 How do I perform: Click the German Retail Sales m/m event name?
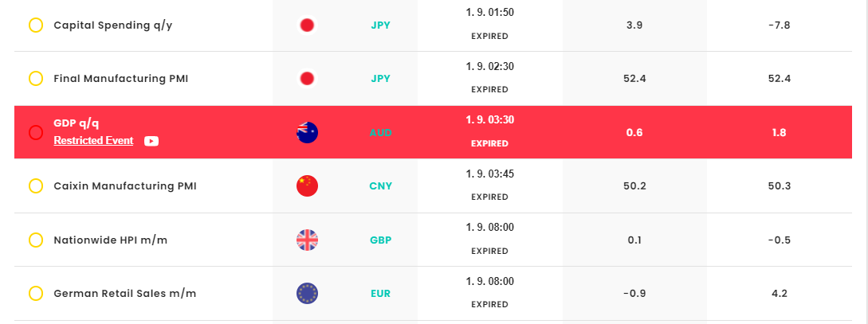coord(124,294)
